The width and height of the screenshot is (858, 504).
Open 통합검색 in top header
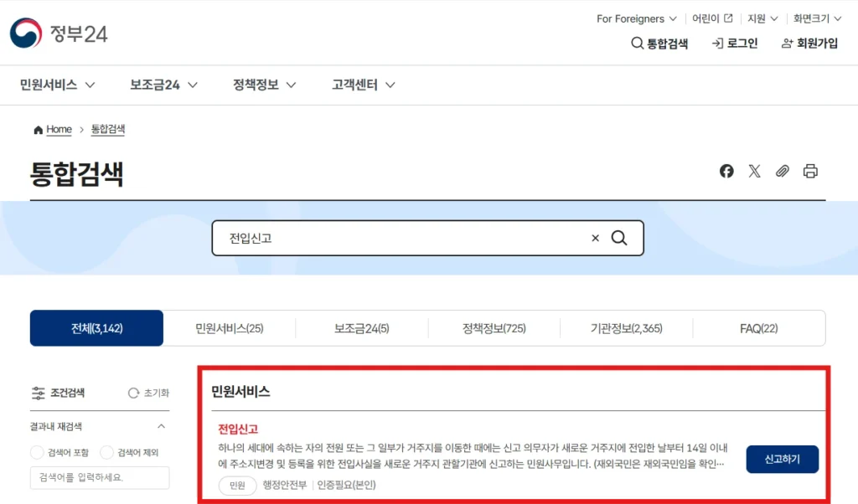coord(659,44)
